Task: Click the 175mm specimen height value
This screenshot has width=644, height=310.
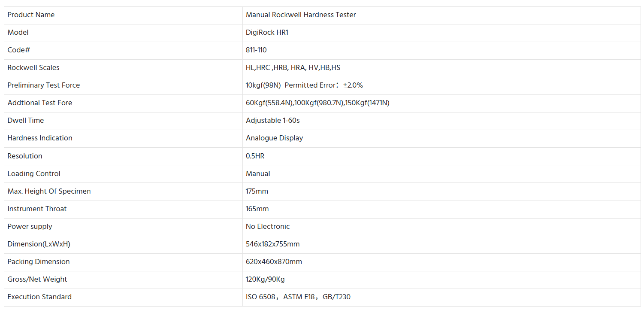Action: [x=257, y=191]
